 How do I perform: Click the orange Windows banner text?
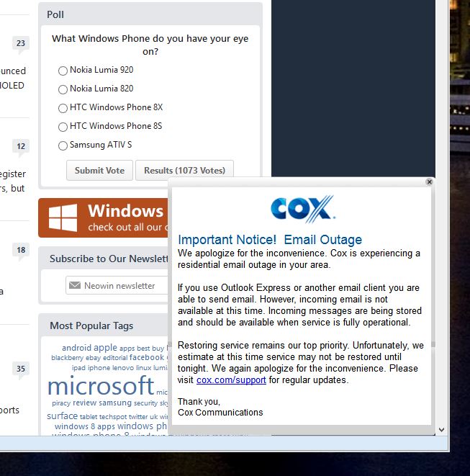coord(127,218)
